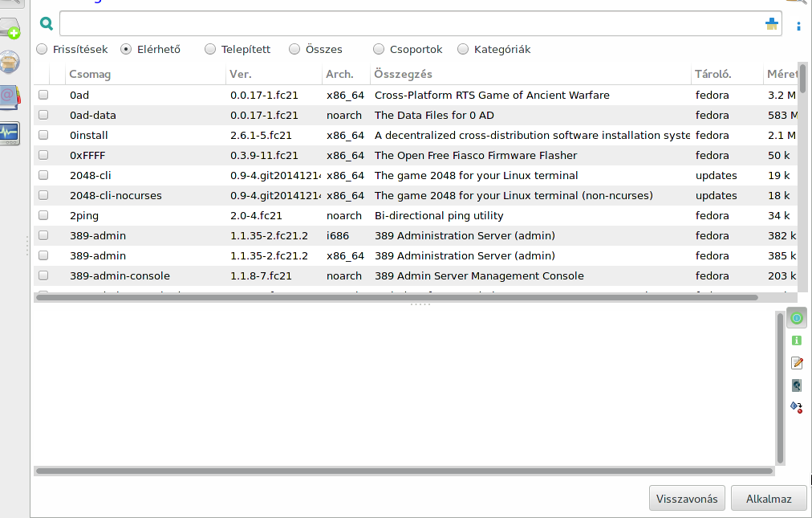The image size is (812, 518).
Task: Open the address book sidebar icon
Action: 10,96
